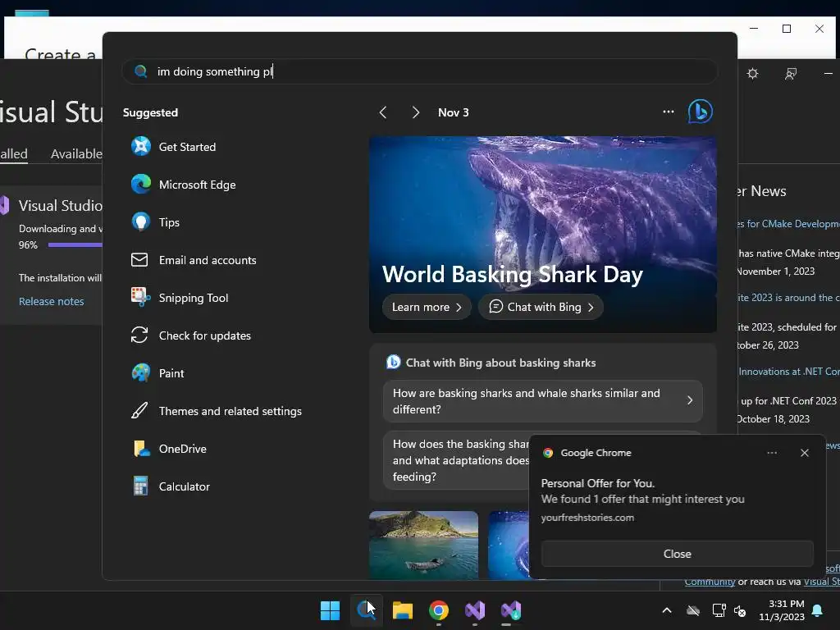Click the Close button in Chrome notification
840x630 pixels.
click(677, 554)
